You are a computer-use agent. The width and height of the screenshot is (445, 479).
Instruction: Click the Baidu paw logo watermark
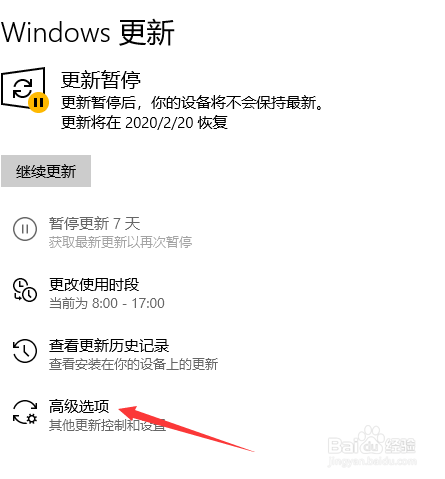pos(372,443)
